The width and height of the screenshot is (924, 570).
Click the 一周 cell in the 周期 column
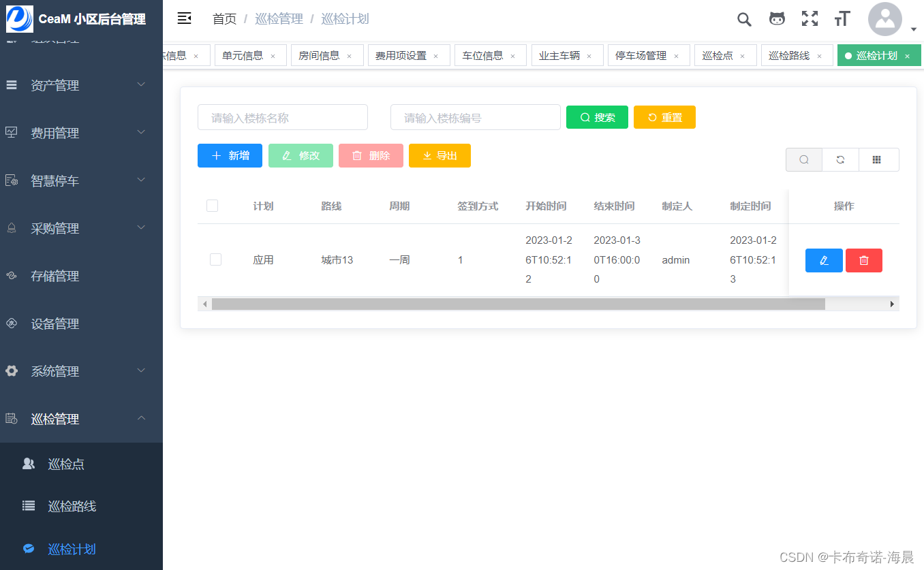[x=399, y=259]
